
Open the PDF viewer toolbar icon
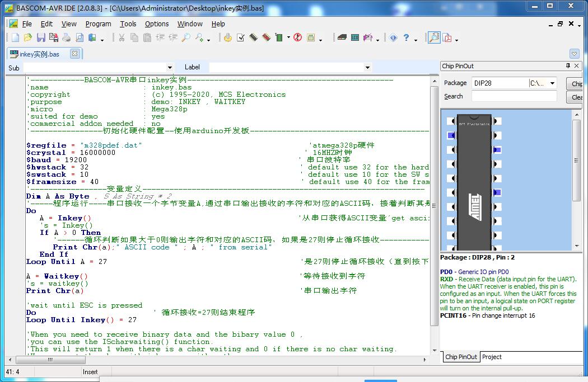coord(447,37)
